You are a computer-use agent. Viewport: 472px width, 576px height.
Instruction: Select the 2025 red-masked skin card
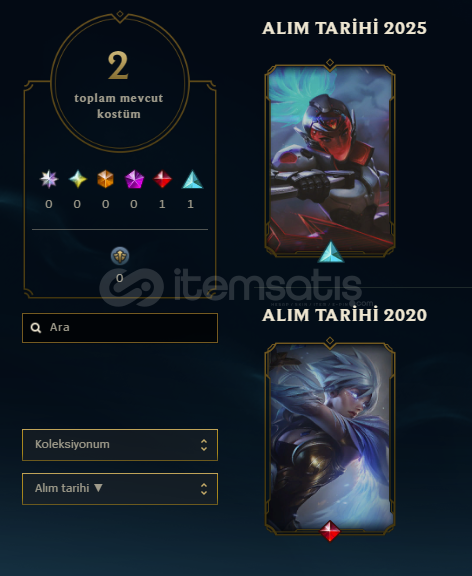tap(330, 160)
